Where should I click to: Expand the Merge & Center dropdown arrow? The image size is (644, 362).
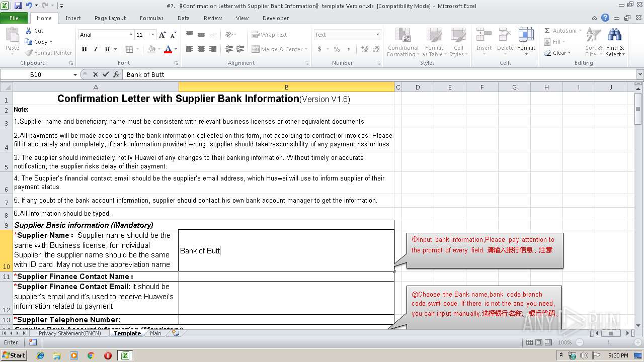(x=307, y=49)
